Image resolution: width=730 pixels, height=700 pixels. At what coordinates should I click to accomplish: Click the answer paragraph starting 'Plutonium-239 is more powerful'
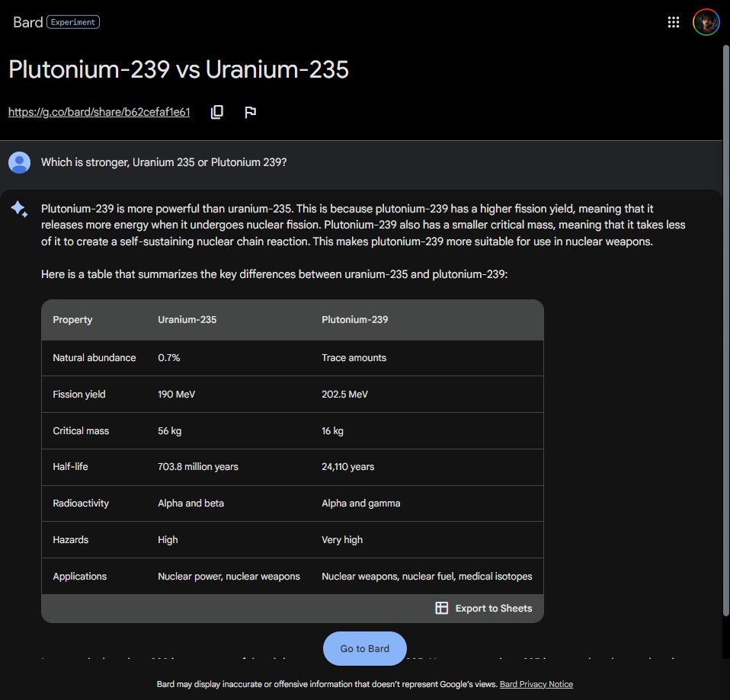coord(363,225)
